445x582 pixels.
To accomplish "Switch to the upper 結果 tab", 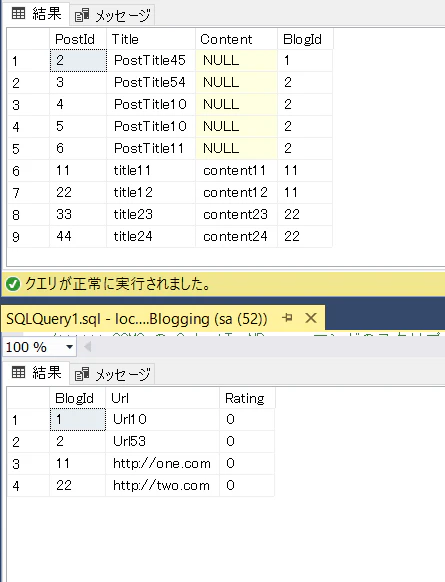I will pyautogui.click(x=36, y=14).
